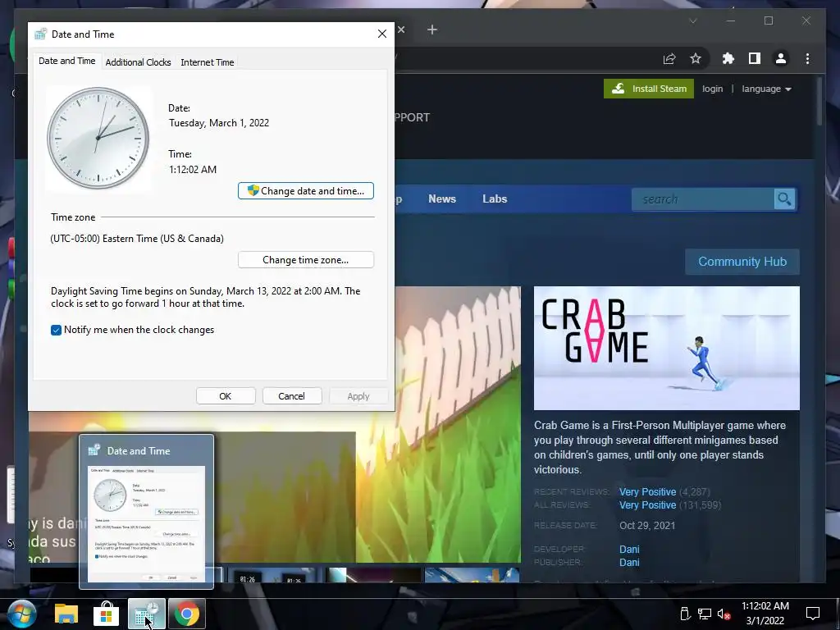Open the Labs menu on Steam
The image size is (840, 630).
coord(495,199)
